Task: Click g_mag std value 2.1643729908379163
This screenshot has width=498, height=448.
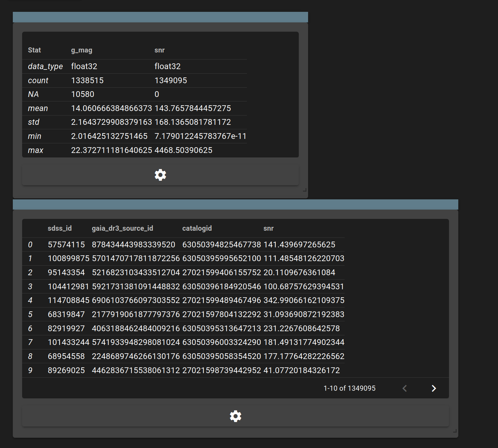Action: tap(111, 122)
